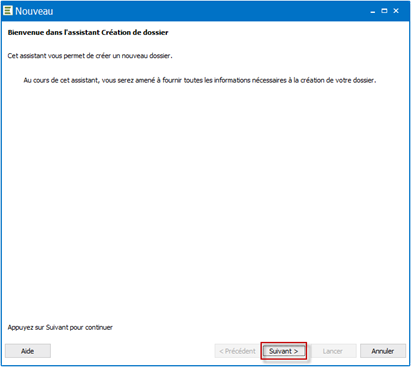The width and height of the screenshot is (411, 367).
Task: Cancel the wizard with Annuler
Action: [383, 351]
